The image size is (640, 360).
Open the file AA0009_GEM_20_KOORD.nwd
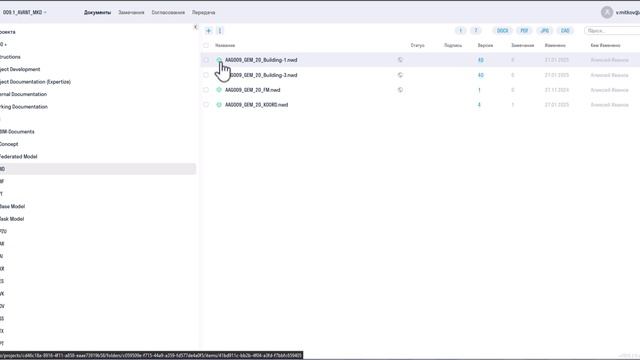tap(256, 105)
